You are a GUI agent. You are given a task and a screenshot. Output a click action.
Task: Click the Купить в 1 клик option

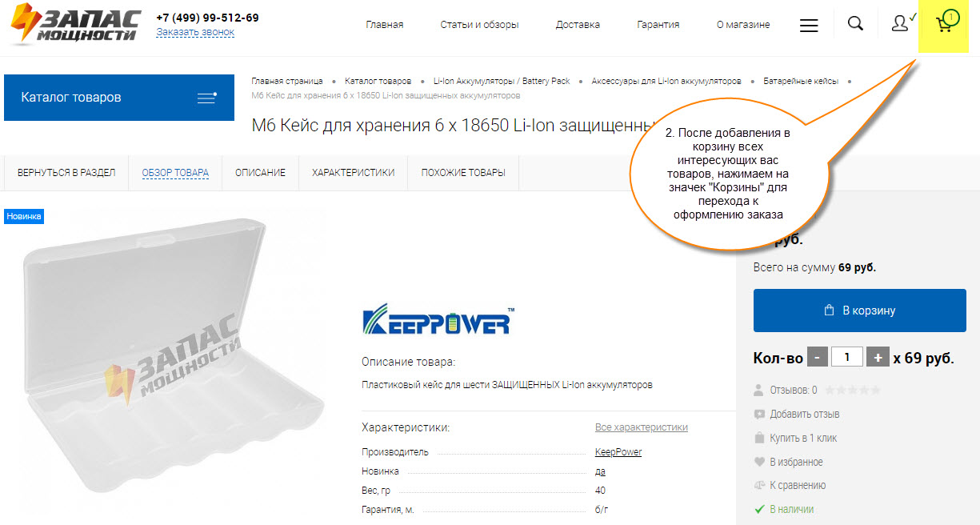795,438
